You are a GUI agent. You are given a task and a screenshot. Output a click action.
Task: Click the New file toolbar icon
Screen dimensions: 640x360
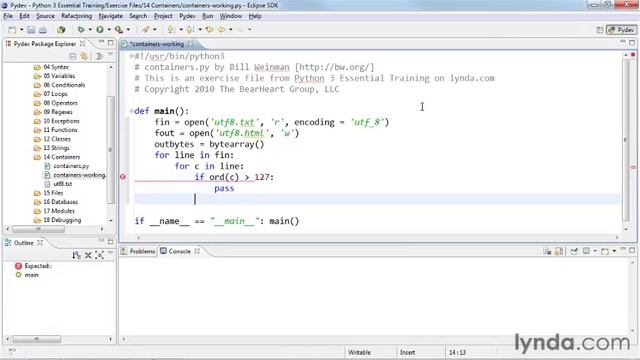click(12, 30)
